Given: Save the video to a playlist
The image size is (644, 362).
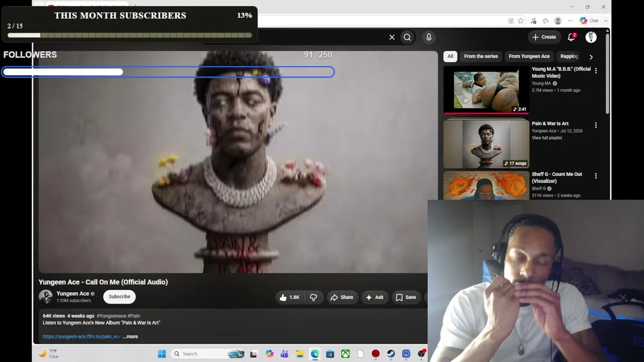Looking at the screenshot, I should 406,297.
